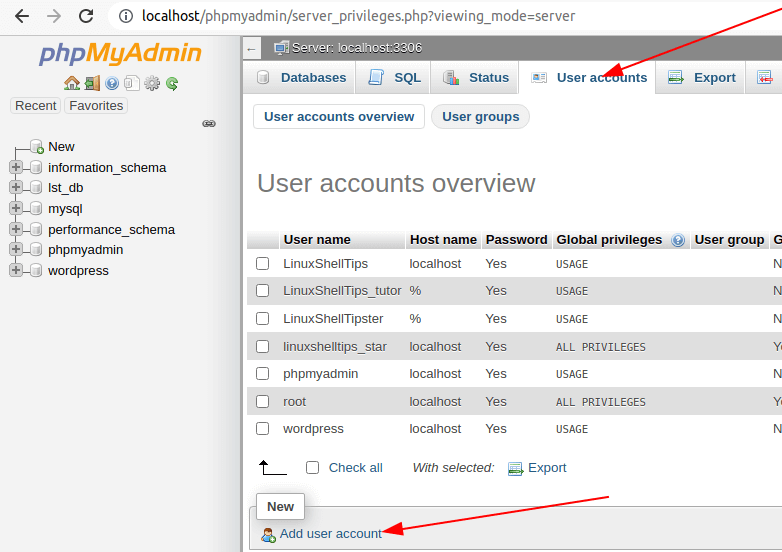
Task: Click the export icon beside With selected
Action: [515, 469]
